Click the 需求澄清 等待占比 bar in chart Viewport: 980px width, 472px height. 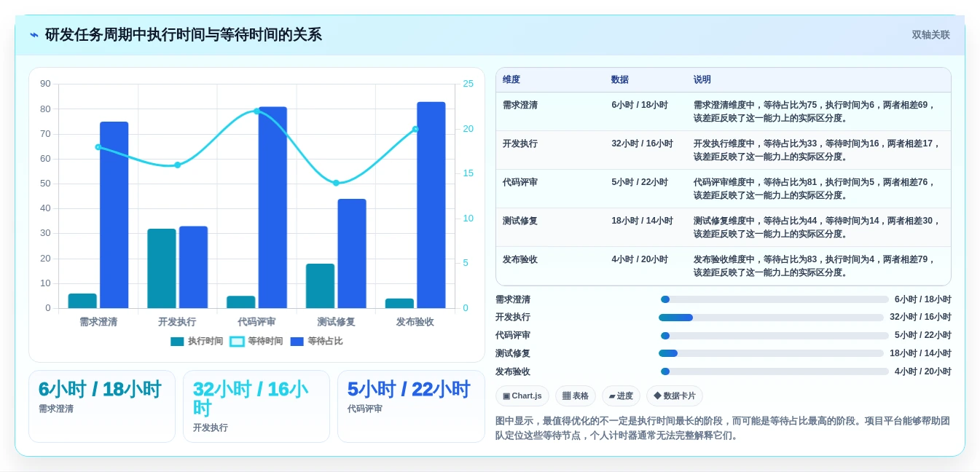tap(114, 215)
